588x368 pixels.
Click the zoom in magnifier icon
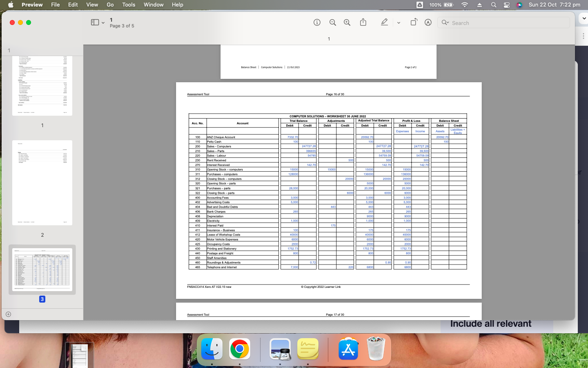347,22
